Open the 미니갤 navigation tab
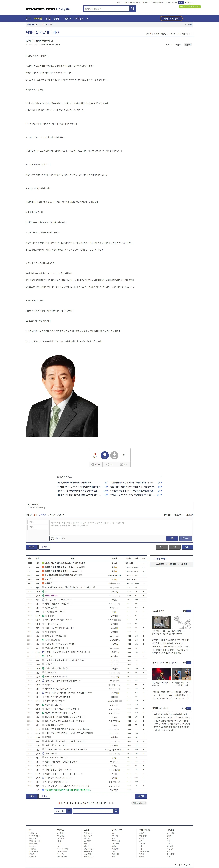Image resolution: width=219 pixels, height=868 pixels. 48,19
